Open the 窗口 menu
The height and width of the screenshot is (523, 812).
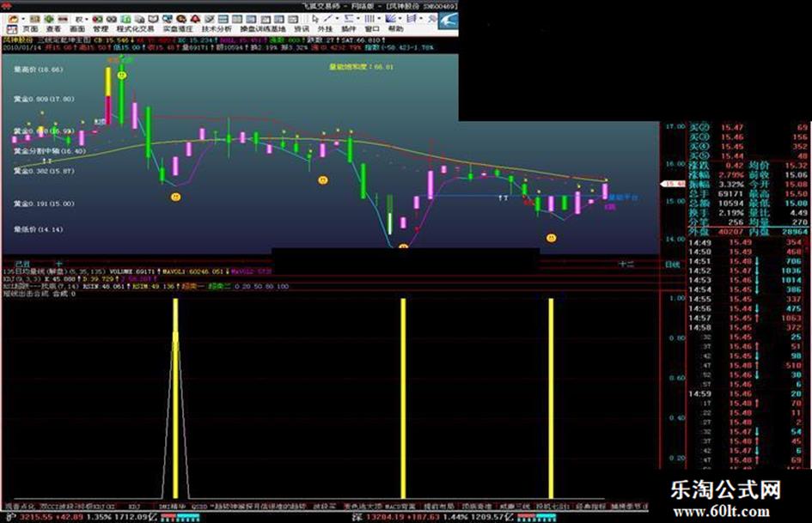pyautogui.click(x=372, y=29)
